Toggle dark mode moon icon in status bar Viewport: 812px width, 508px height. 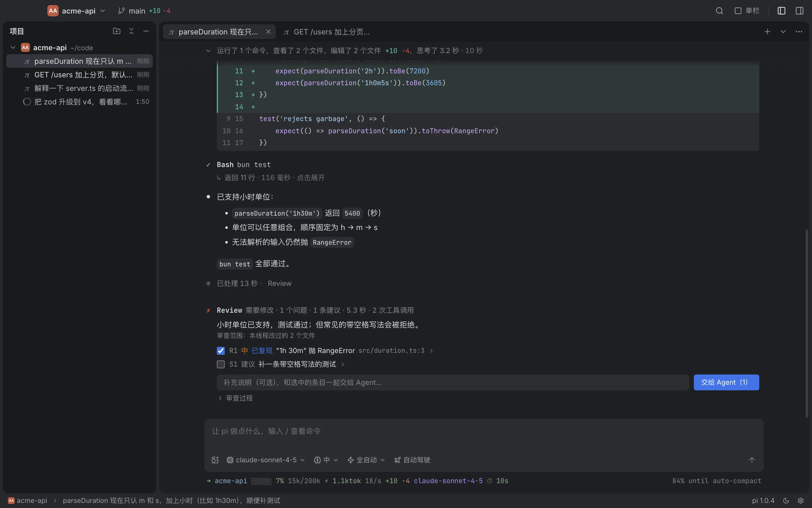click(786, 501)
